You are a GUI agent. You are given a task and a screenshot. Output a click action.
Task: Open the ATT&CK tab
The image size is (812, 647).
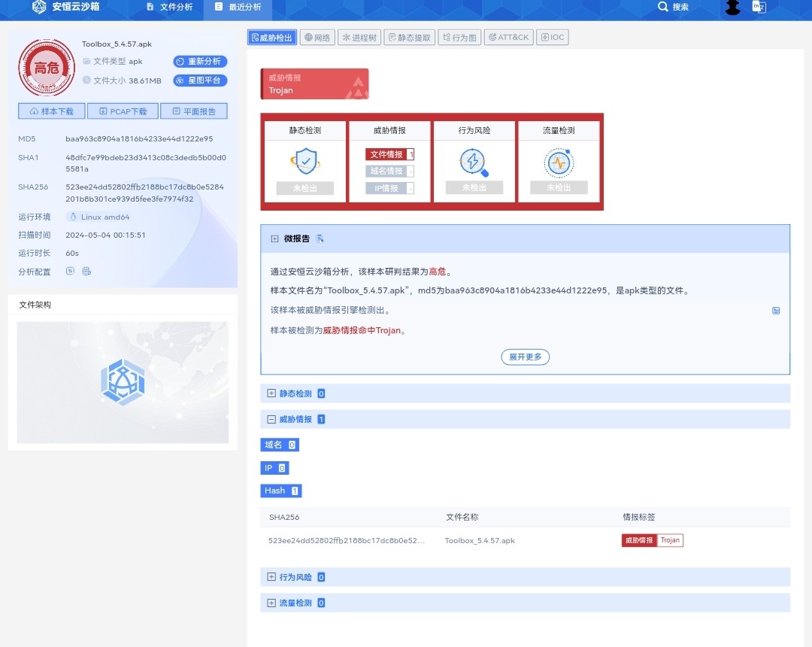tap(508, 38)
